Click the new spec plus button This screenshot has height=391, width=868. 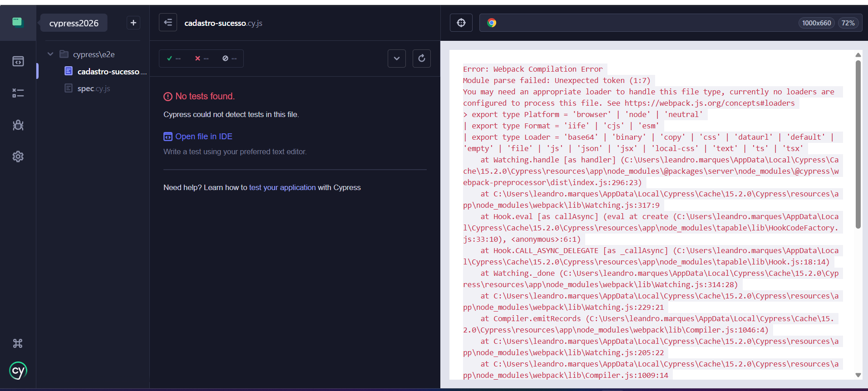pos(133,23)
